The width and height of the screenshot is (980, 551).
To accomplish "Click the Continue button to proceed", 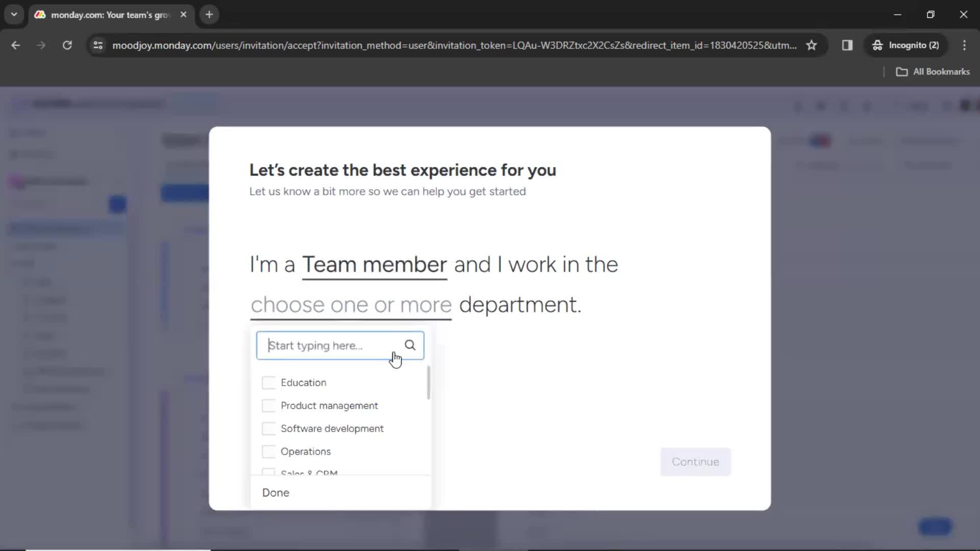I will [695, 462].
